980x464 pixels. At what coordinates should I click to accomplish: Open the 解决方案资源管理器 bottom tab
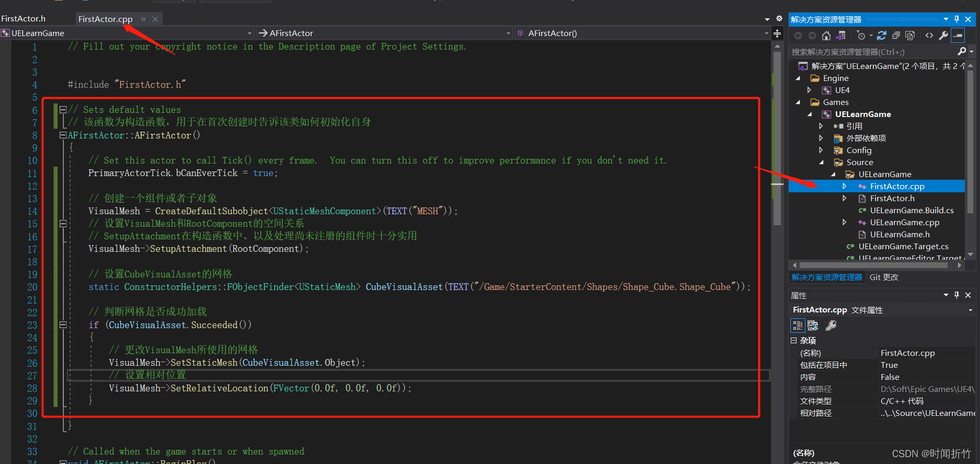(827, 277)
